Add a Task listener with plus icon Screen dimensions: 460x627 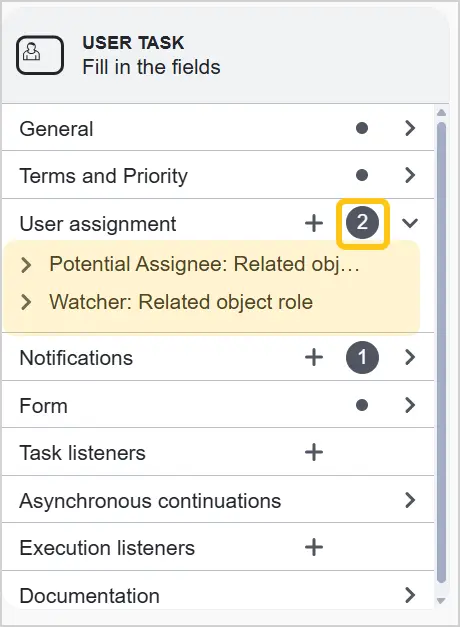tap(314, 452)
